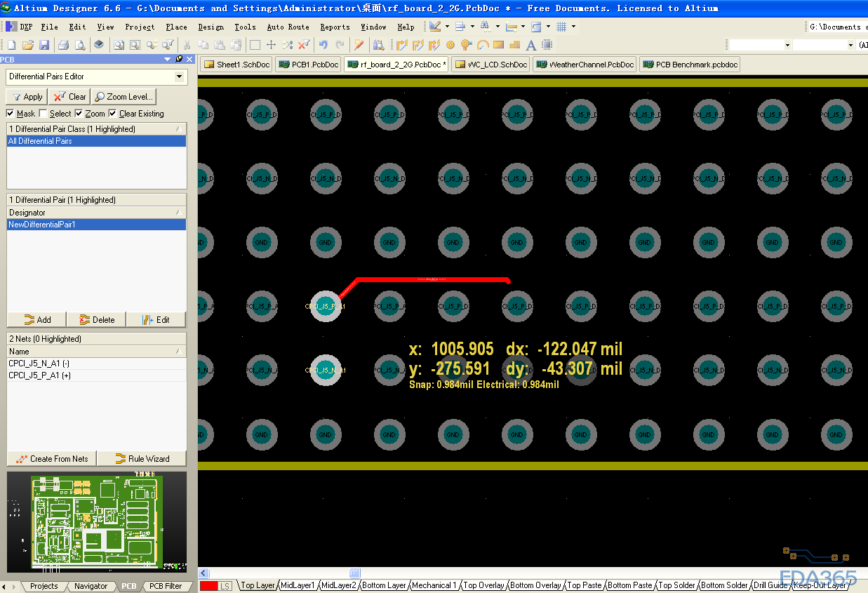This screenshot has width=868, height=593.
Task: Expand the grid settings dropdown arrow
Action: 573,27
